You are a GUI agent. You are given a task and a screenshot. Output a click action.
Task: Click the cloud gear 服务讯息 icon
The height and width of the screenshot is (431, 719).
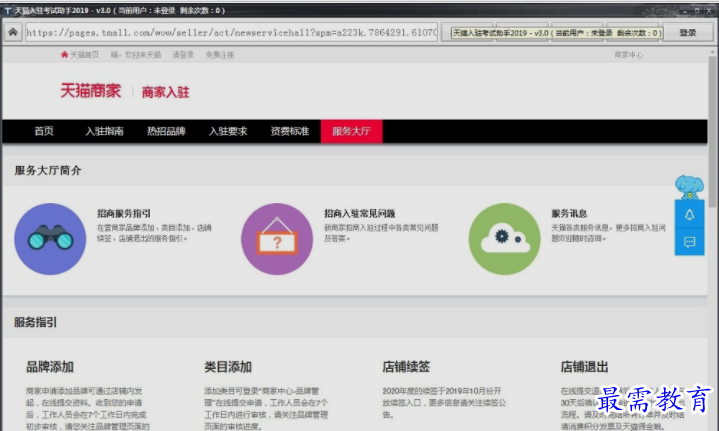(504, 239)
